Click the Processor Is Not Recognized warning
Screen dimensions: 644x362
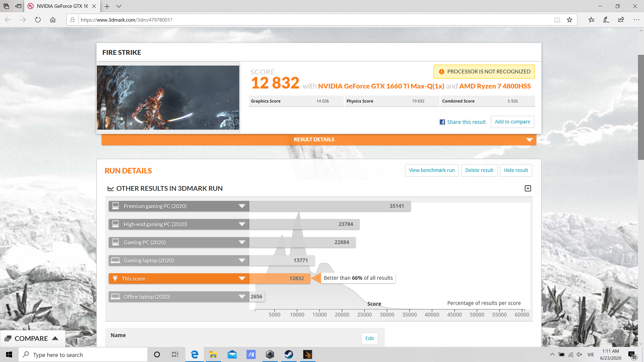(484, 72)
